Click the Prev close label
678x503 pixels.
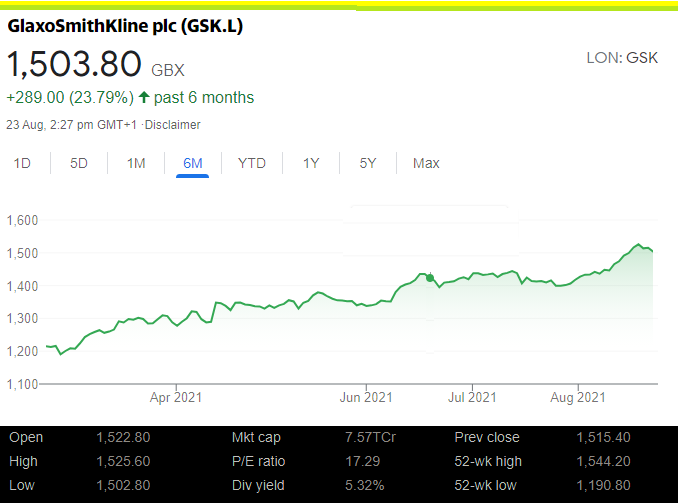[487, 437]
